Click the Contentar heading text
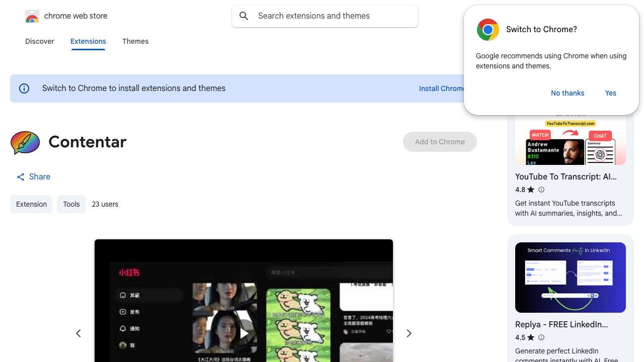This screenshot has height=362, width=644. [88, 142]
